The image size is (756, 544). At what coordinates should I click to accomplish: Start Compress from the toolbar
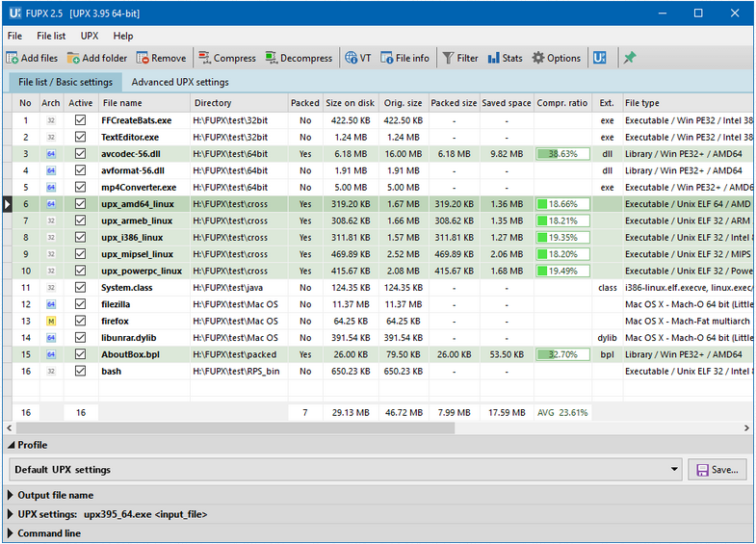pos(226,59)
